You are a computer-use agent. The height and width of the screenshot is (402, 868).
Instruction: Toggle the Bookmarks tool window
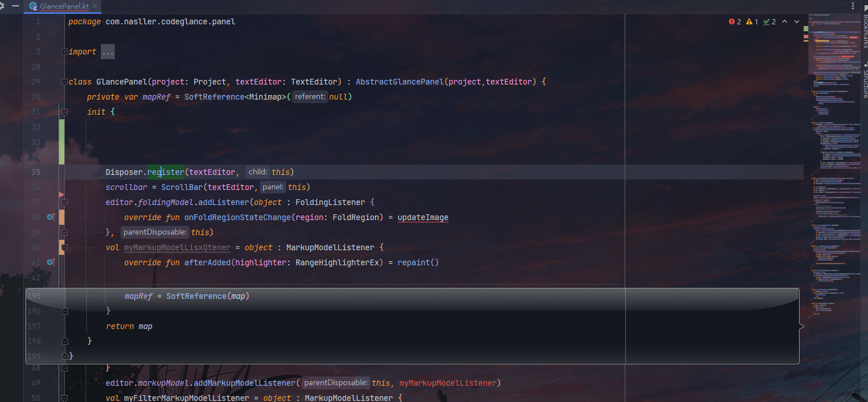(864, 29)
